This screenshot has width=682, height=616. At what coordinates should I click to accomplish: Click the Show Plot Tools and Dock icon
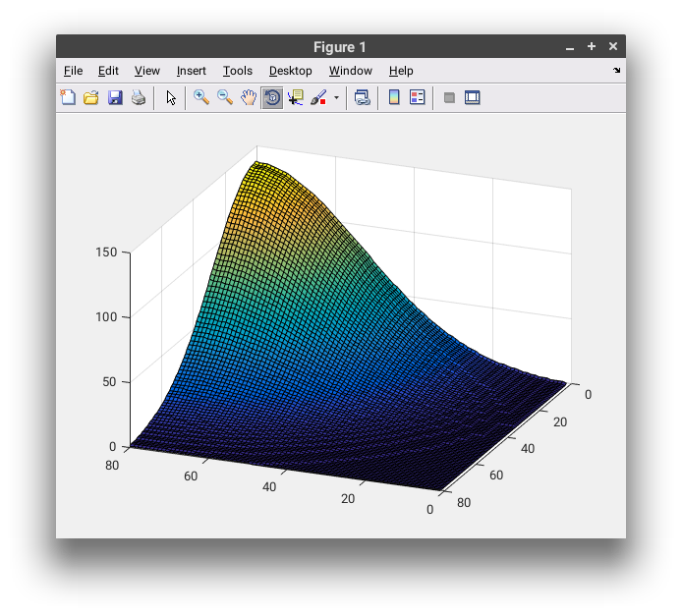point(473,97)
